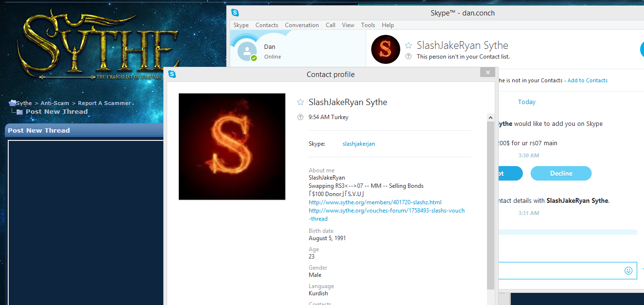Open the slashs vouch thread link
Image resolution: width=644 pixels, height=305 pixels.
tap(387, 214)
